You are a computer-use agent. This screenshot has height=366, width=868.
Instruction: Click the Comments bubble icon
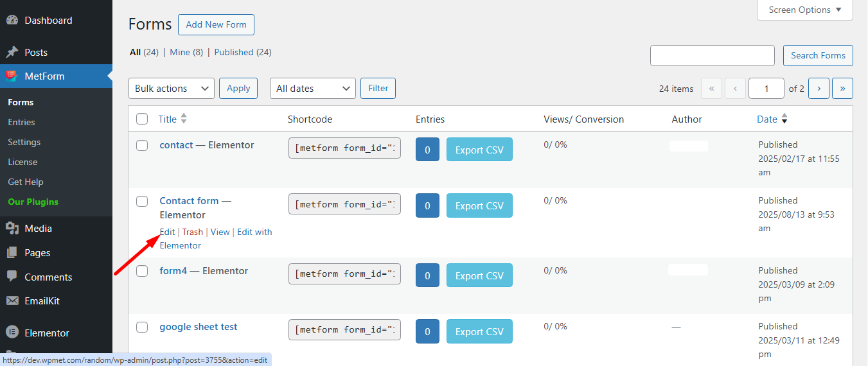[x=12, y=277]
